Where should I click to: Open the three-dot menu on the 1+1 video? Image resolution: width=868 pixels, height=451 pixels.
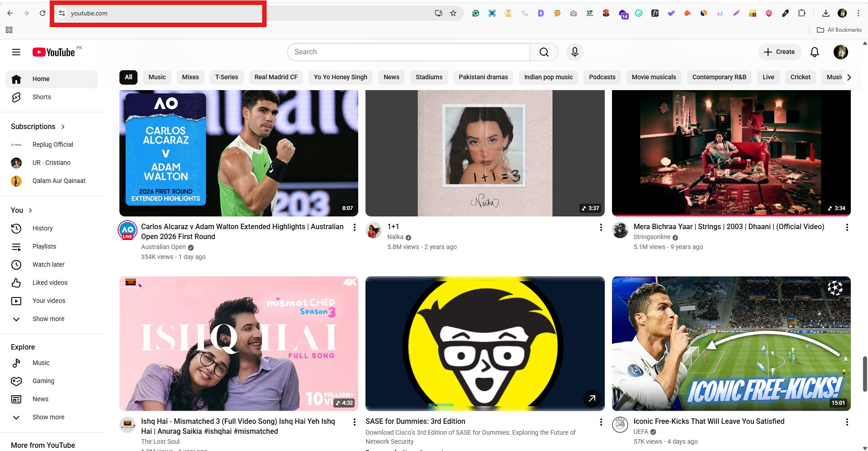click(601, 227)
